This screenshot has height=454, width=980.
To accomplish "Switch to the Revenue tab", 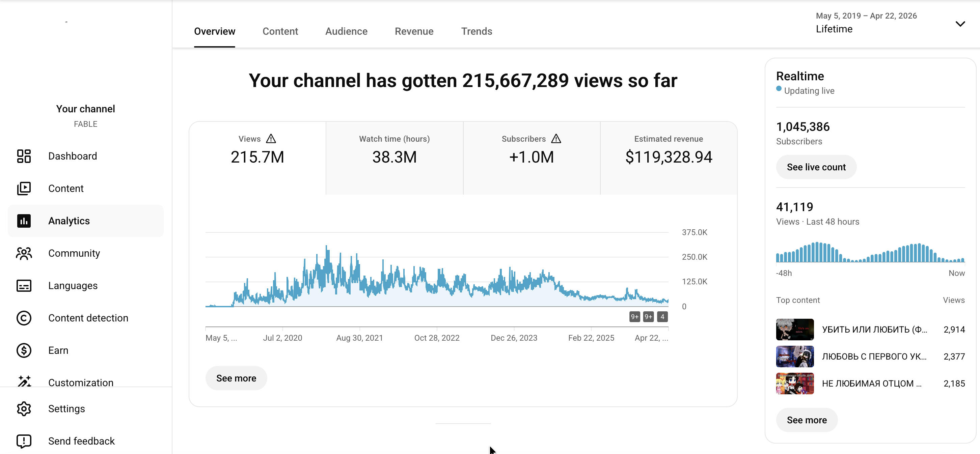I will point(413,31).
